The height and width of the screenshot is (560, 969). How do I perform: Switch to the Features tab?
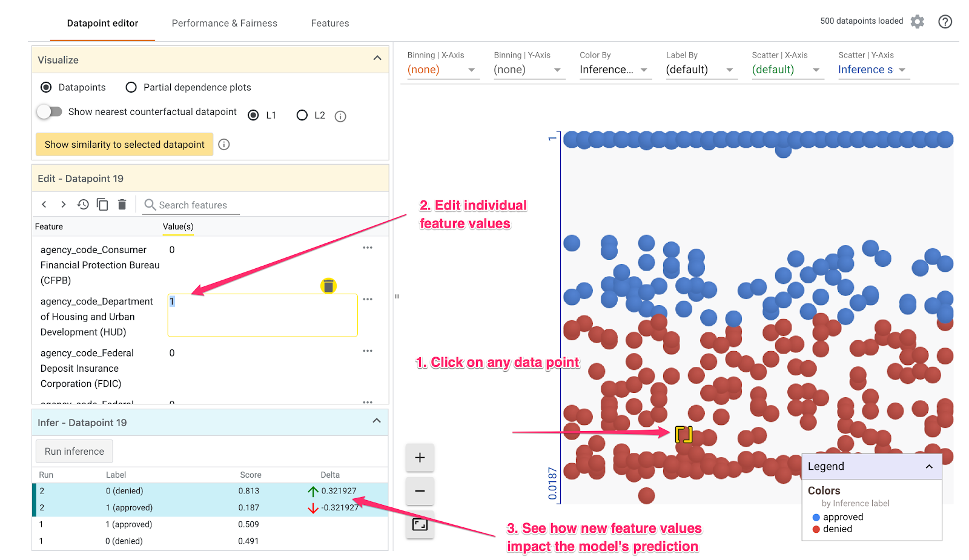[x=329, y=23]
